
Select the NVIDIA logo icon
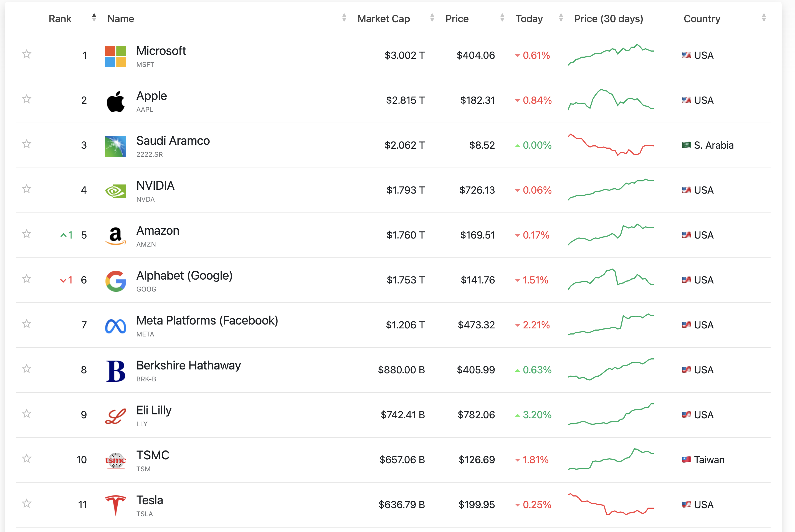click(115, 191)
